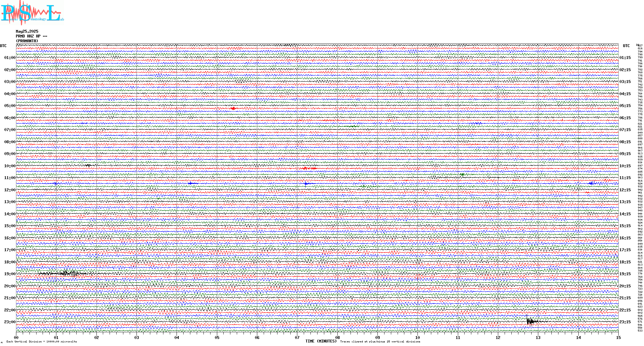Click the 21:00 hour label on left
The width and height of the screenshot is (644, 346).
pos(10,298)
